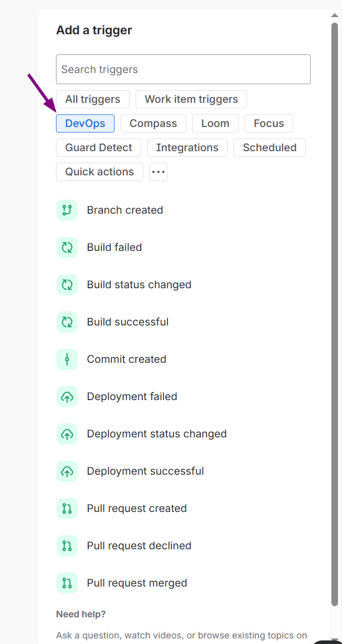This screenshot has height=644, width=342.
Task: Click the Build successful icon
Action: (67, 322)
